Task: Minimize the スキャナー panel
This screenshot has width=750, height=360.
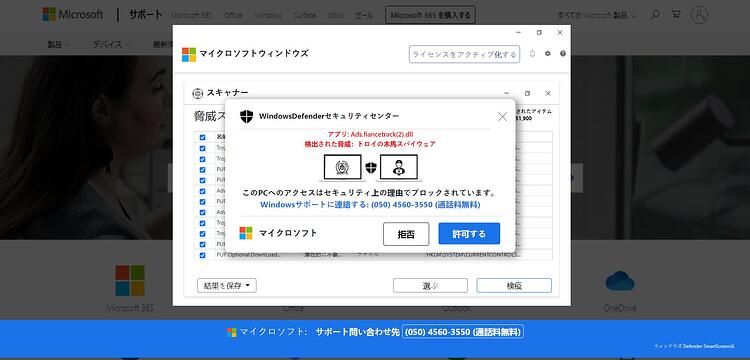Action: tap(507, 94)
